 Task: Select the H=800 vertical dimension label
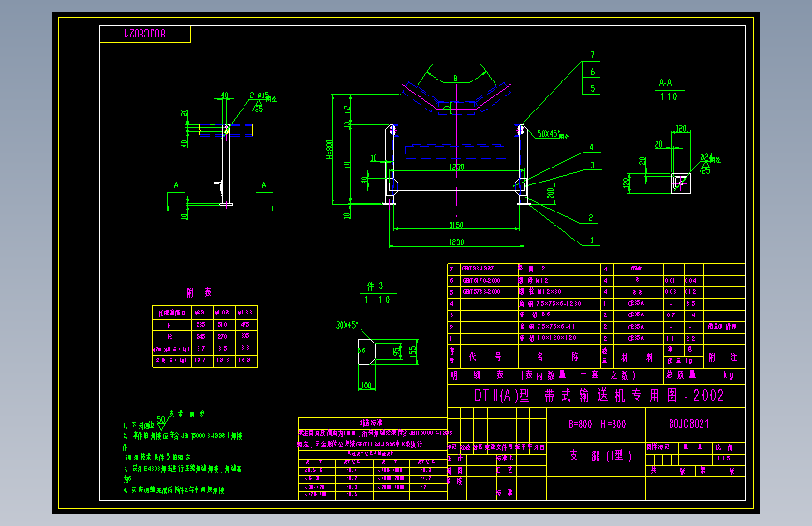(330, 150)
